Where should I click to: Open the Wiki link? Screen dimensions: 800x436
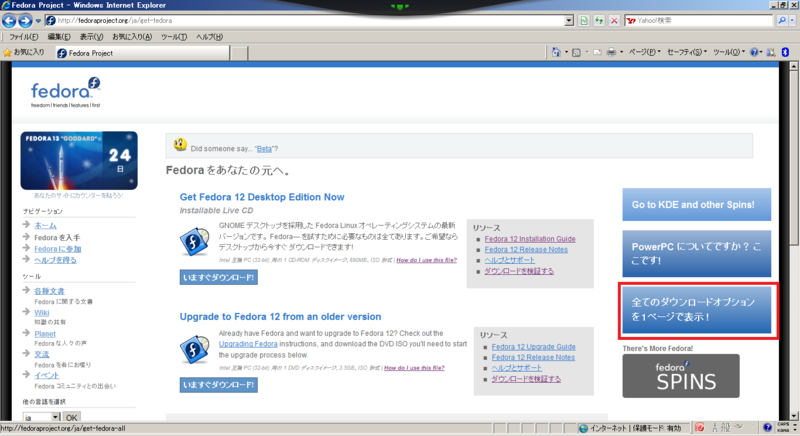pyautogui.click(x=42, y=313)
